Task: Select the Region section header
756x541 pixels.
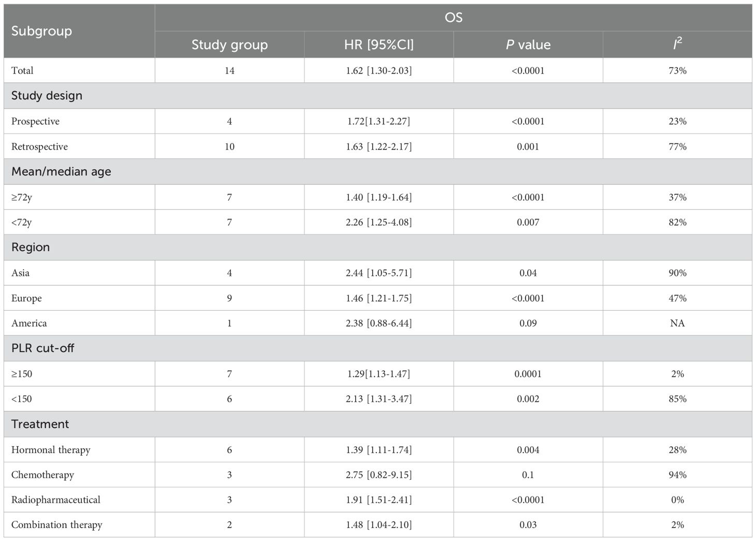Action: (31, 247)
